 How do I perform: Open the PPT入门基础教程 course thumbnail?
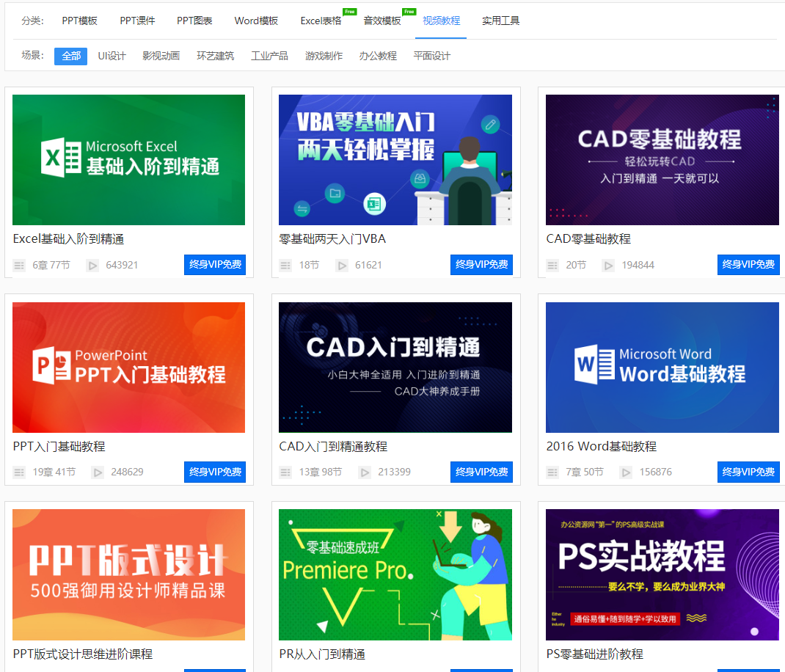[128, 368]
